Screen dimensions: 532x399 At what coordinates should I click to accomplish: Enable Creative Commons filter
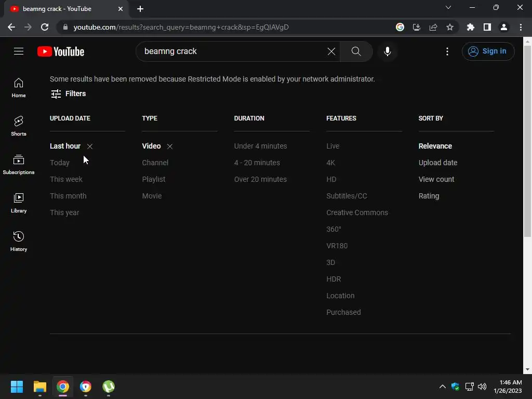tap(357, 212)
